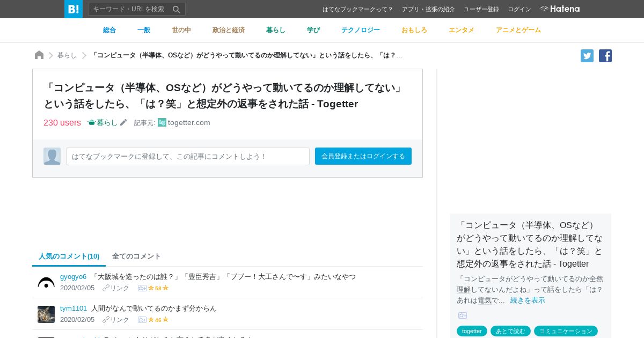This screenshot has width=644, height=338.
Task: Open togetter.com source link
Action: tap(189, 122)
